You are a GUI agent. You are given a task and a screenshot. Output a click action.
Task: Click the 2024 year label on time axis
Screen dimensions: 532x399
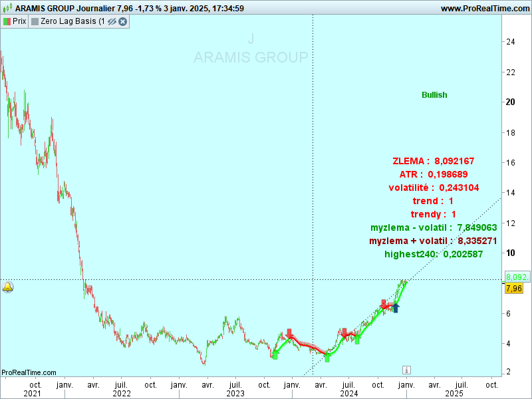(x=349, y=394)
